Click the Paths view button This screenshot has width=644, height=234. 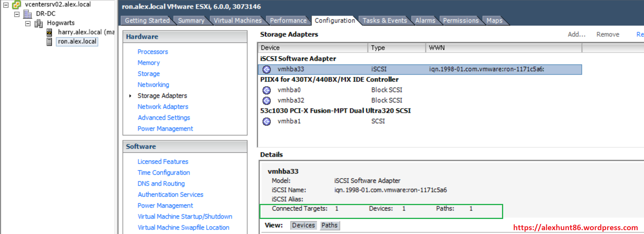point(330,226)
